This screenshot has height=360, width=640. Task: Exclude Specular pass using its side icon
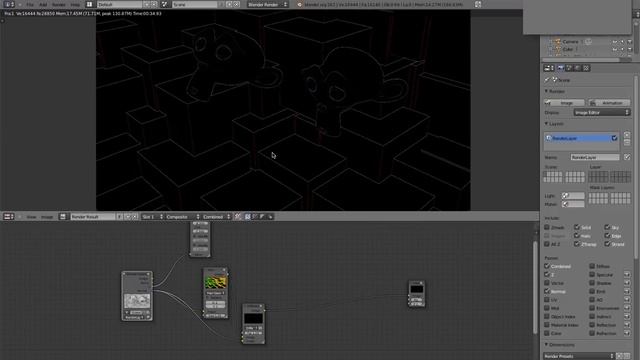pos(627,275)
